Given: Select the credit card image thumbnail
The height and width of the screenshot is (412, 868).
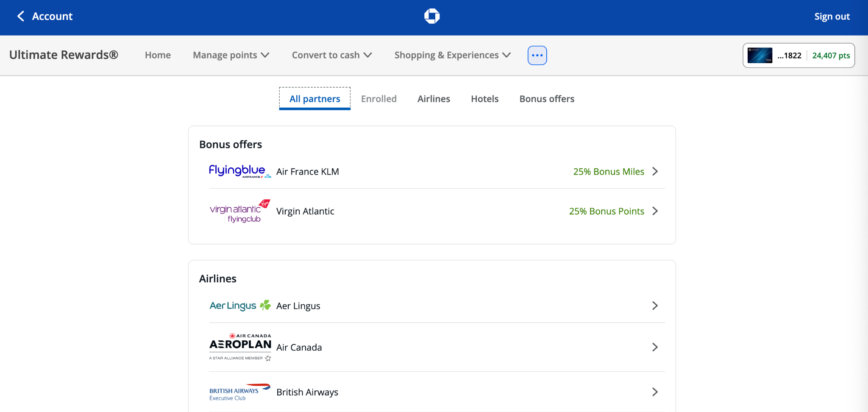Looking at the screenshot, I should coord(759,56).
